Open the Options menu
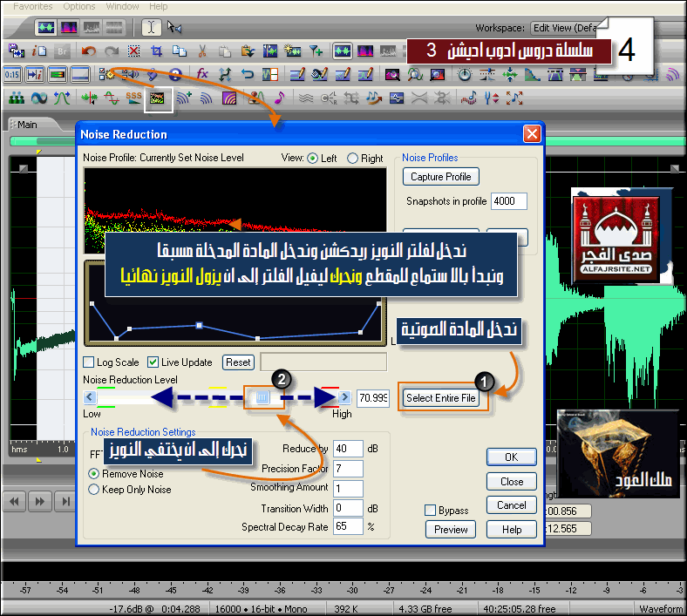Screen dimensions: 687x616 pos(78,6)
